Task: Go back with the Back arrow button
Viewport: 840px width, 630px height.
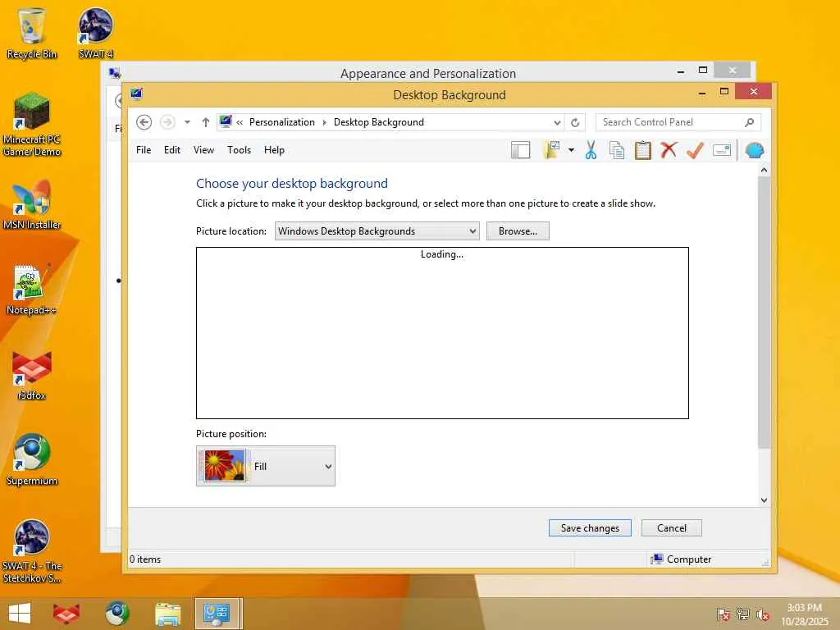Action: (144, 122)
